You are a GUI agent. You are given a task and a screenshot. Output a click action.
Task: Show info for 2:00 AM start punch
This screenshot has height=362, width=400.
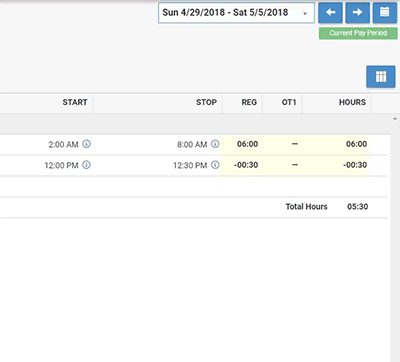[x=86, y=144]
